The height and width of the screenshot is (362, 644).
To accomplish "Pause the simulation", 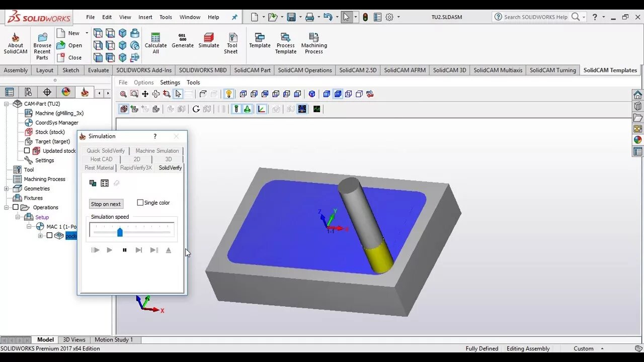I will coord(125,250).
